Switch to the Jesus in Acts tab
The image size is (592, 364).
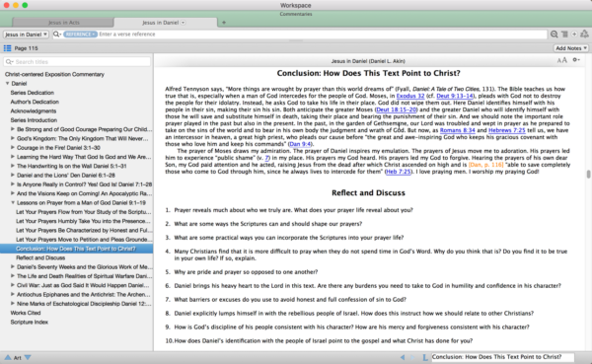coord(63,23)
